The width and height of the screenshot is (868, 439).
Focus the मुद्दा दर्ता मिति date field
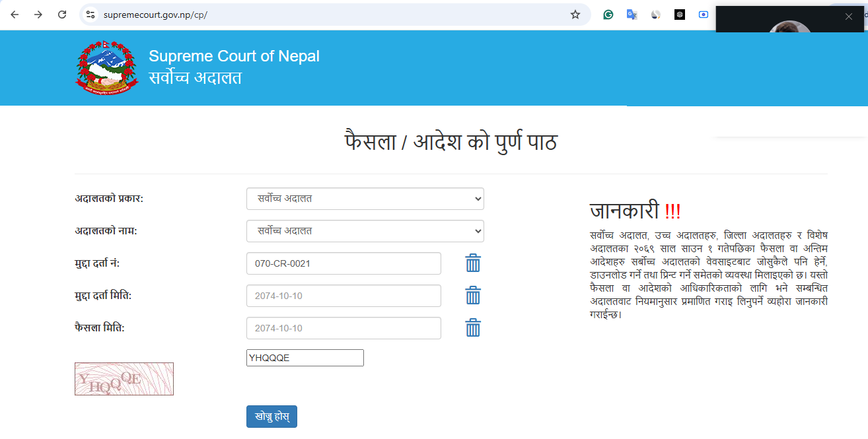click(344, 296)
